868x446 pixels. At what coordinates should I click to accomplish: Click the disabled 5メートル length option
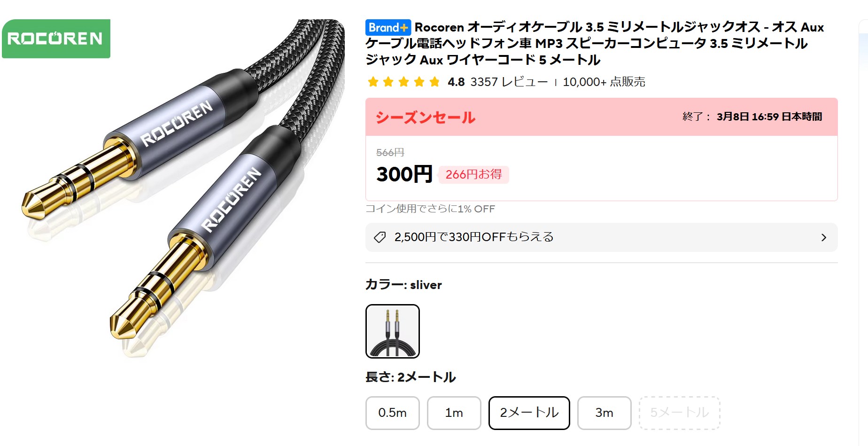coord(679,413)
